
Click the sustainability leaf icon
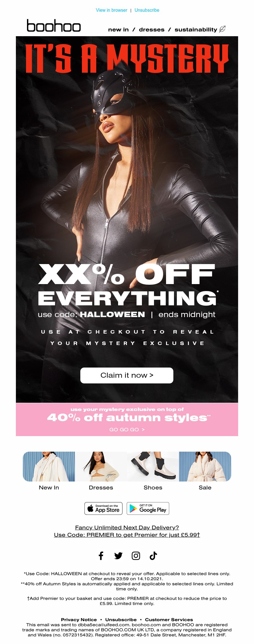coord(222,29)
